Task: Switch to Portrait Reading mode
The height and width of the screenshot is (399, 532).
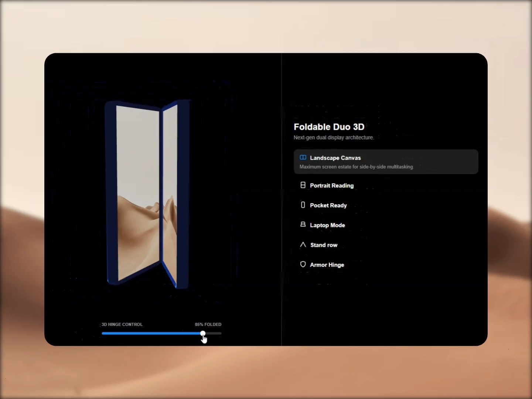Action: tap(332, 185)
